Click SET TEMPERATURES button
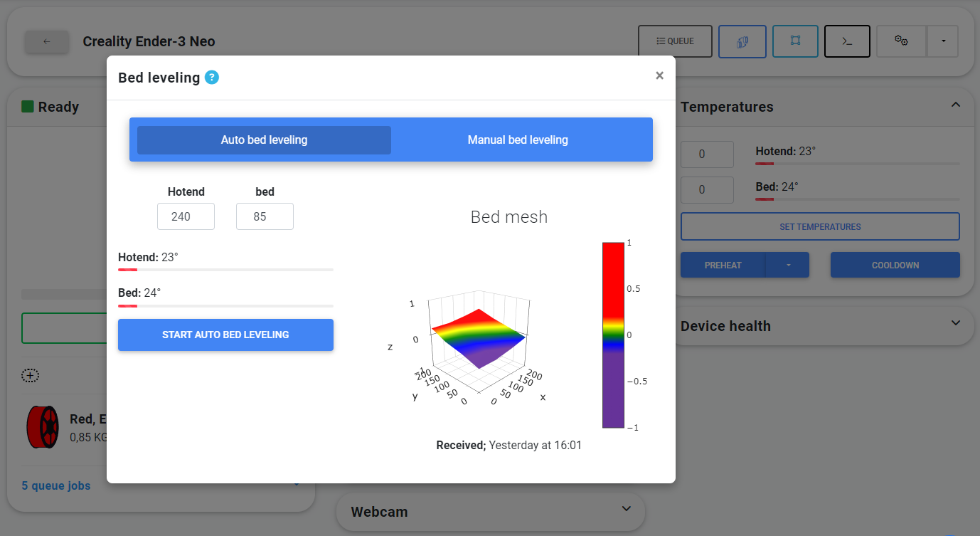The image size is (980, 536). click(820, 226)
